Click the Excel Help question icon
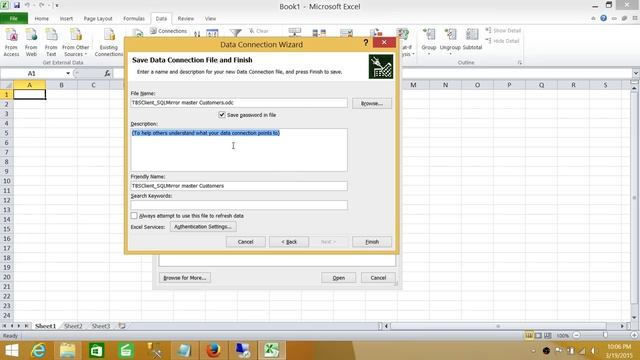Image resolution: width=640 pixels, height=360 pixels. click(603, 18)
